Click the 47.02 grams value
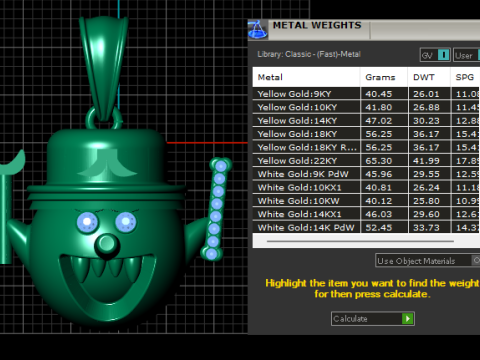 point(379,121)
